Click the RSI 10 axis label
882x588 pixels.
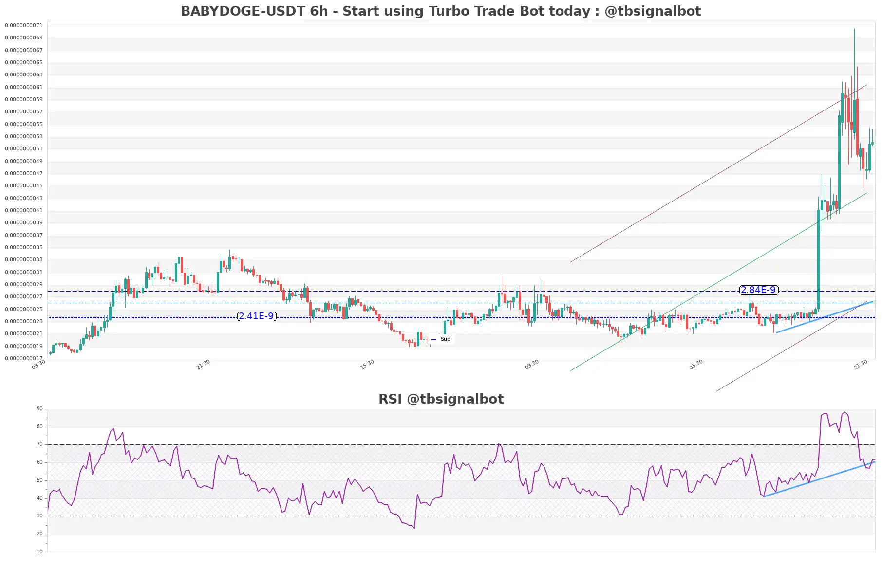coord(39,552)
